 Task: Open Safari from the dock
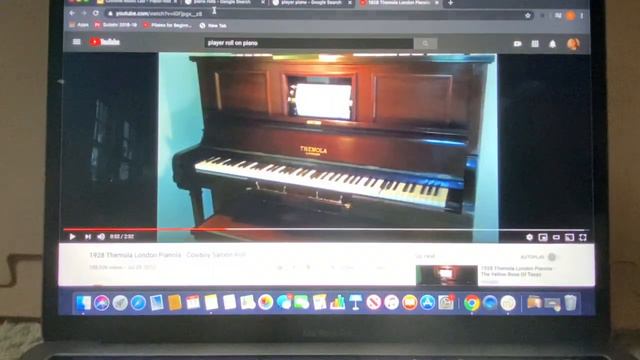tap(138, 303)
